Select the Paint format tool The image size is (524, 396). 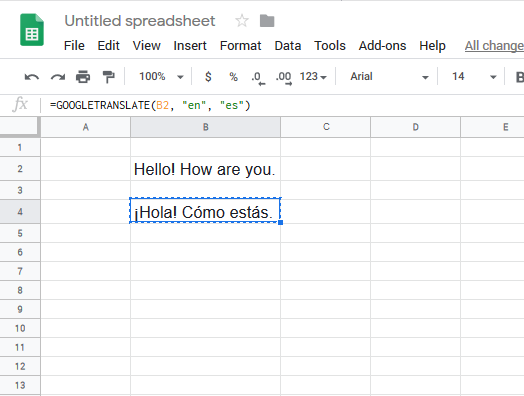click(x=108, y=77)
